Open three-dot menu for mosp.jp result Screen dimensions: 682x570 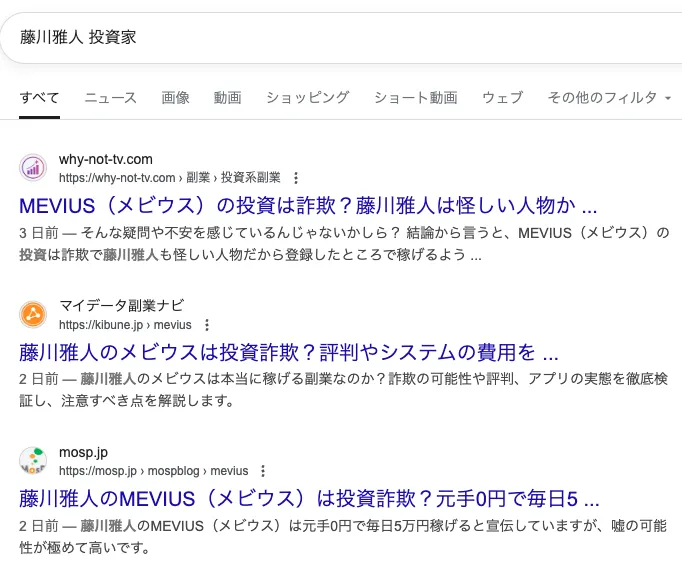click(263, 471)
